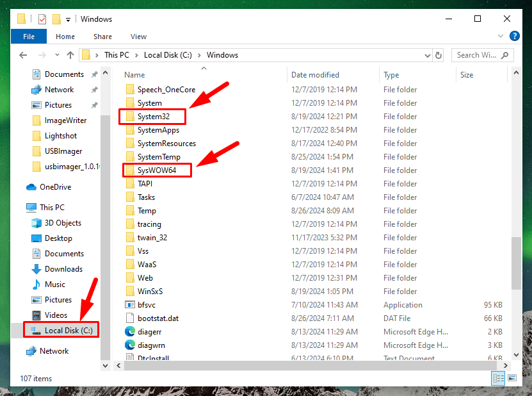Open the File menu
Viewport: 532px width, 396px height.
click(x=29, y=37)
